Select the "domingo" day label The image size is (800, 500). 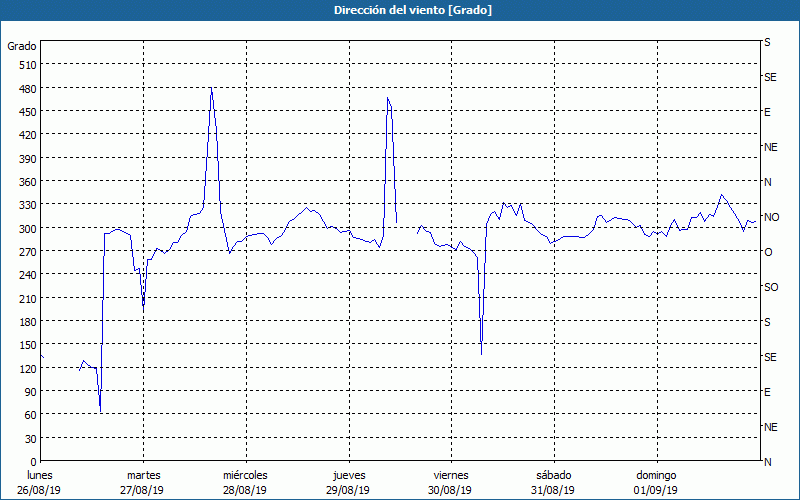click(656, 475)
